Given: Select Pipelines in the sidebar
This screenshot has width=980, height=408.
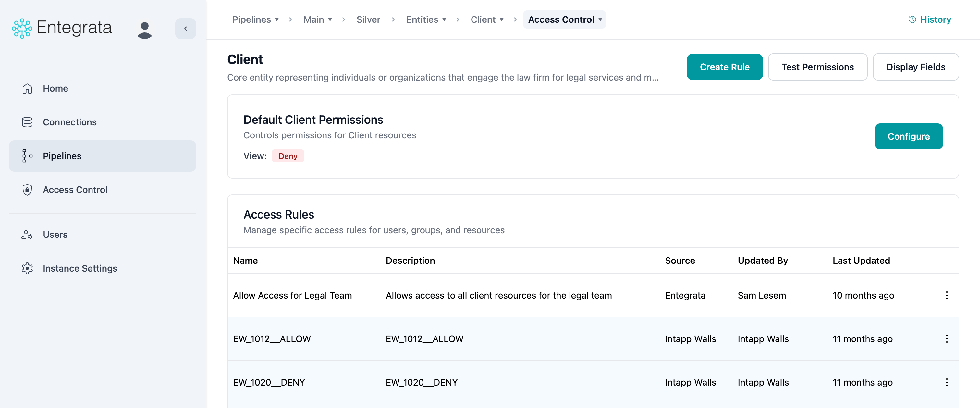Looking at the screenshot, I should coord(102,156).
